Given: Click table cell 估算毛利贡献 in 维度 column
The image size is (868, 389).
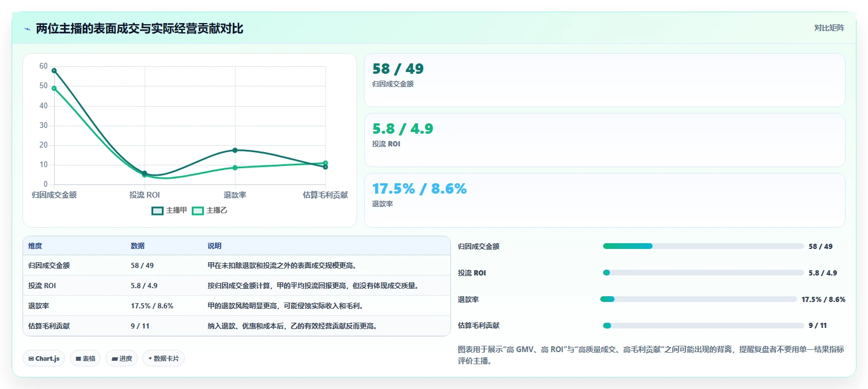Looking at the screenshot, I should (49, 326).
